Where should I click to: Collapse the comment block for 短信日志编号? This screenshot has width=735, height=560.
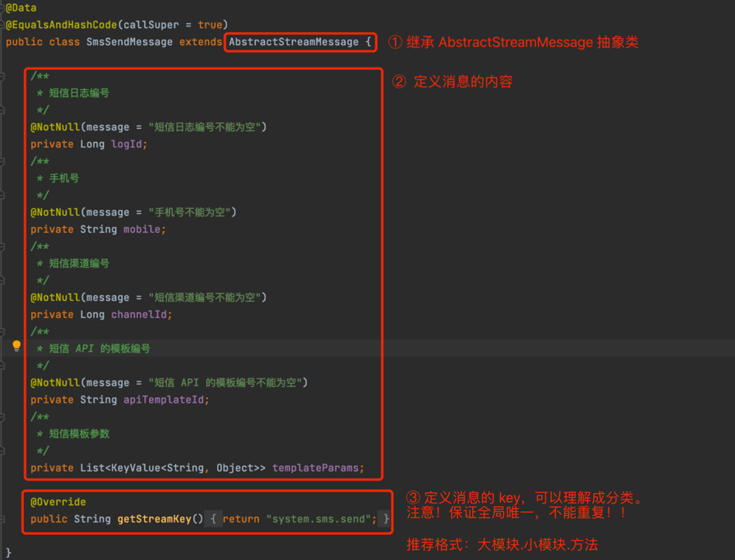[x=2, y=76]
